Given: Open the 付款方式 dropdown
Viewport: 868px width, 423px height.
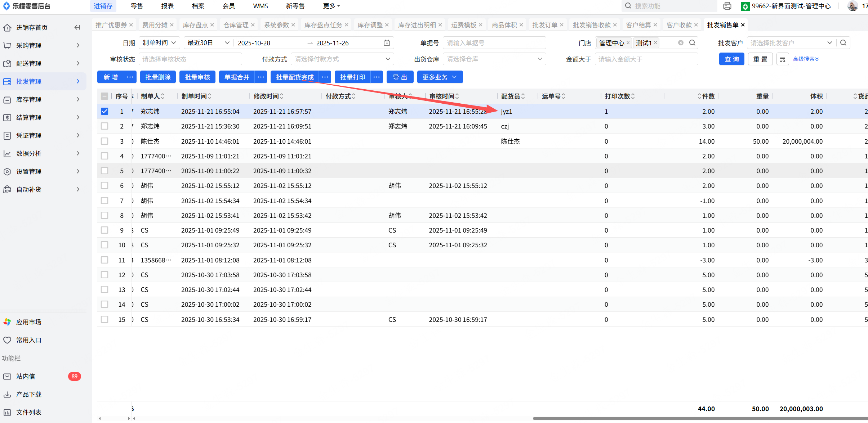Looking at the screenshot, I should click(342, 59).
